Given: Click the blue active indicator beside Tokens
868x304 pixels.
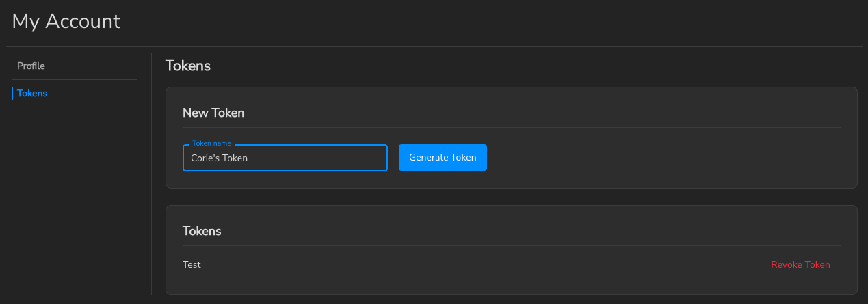Looking at the screenshot, I should (12, 94).
